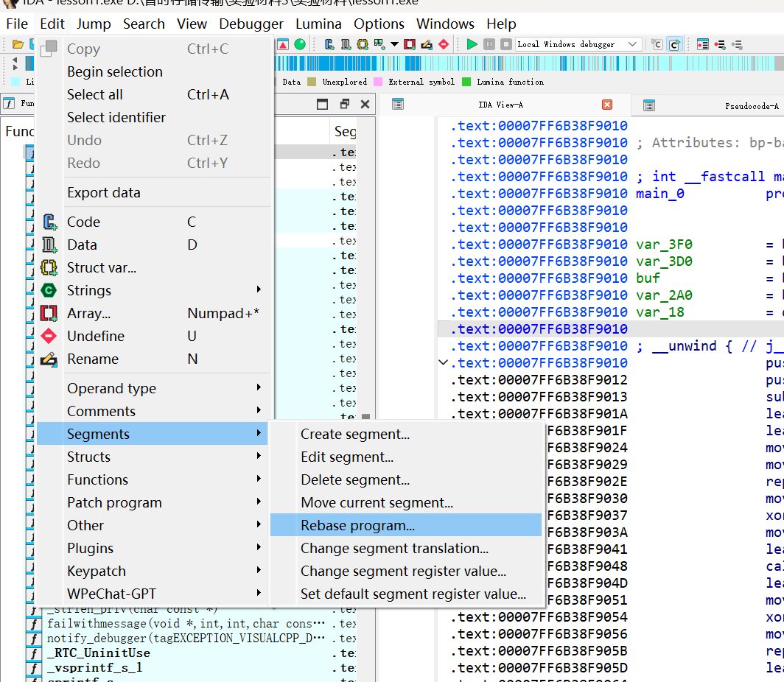
Task: Collapse the main_0 function fold arrow
Action: click(x=443, y=362)
